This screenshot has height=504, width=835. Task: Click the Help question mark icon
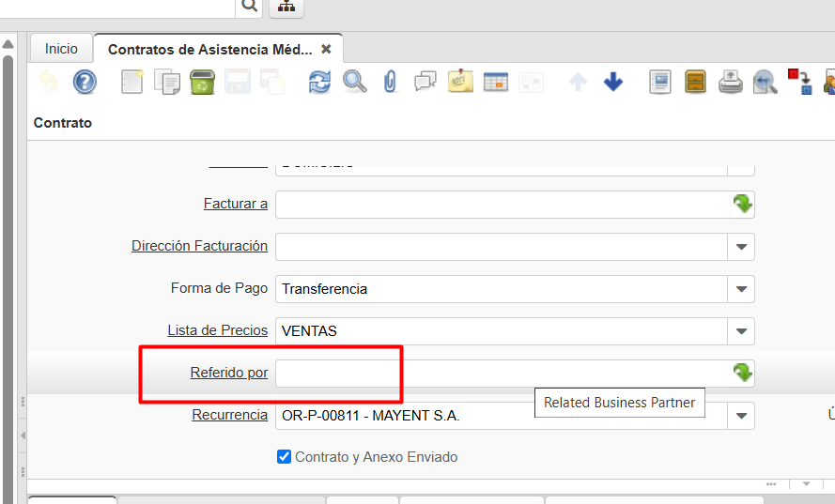tap(85, 83)
